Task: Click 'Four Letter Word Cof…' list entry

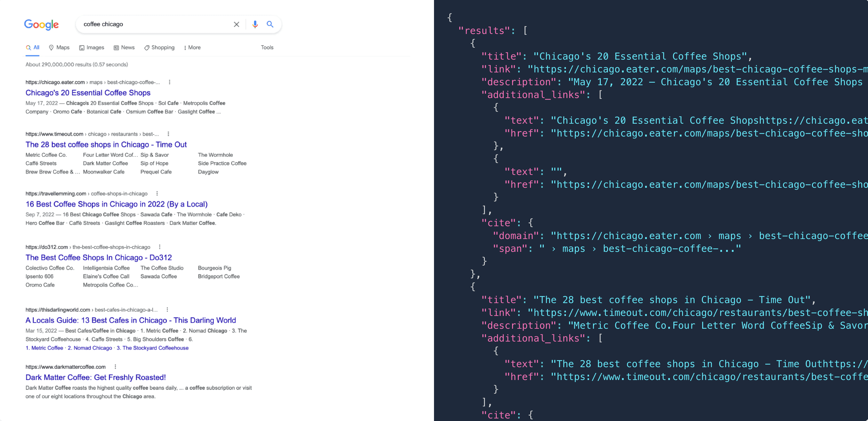Action: click(x=110, y=155)
